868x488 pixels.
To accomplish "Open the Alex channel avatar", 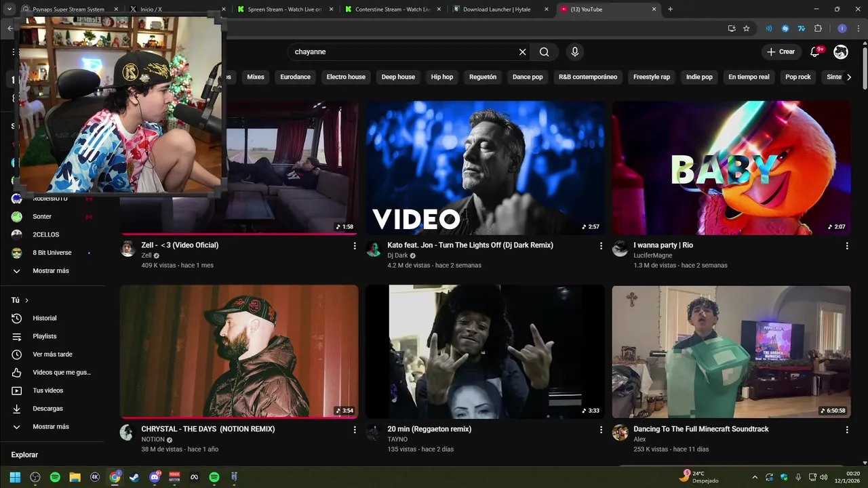I will [620, 432].
